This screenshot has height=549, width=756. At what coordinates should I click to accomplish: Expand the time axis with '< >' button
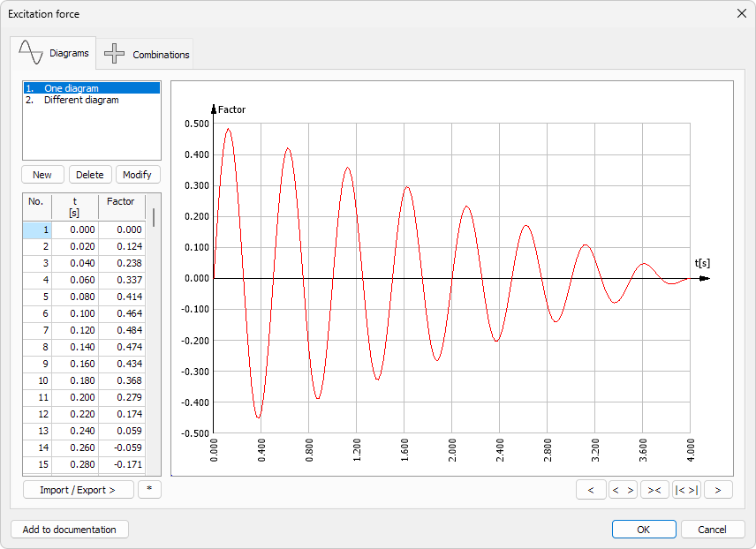pos(623,489)
